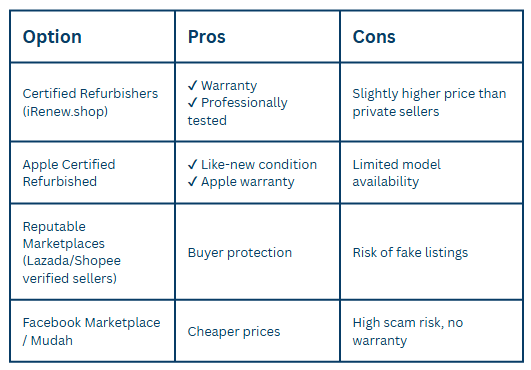Image resolution: width=531 pixels, height=370 pixels.
Task: Select the Pros column header
Action: (x=207, y=37)
